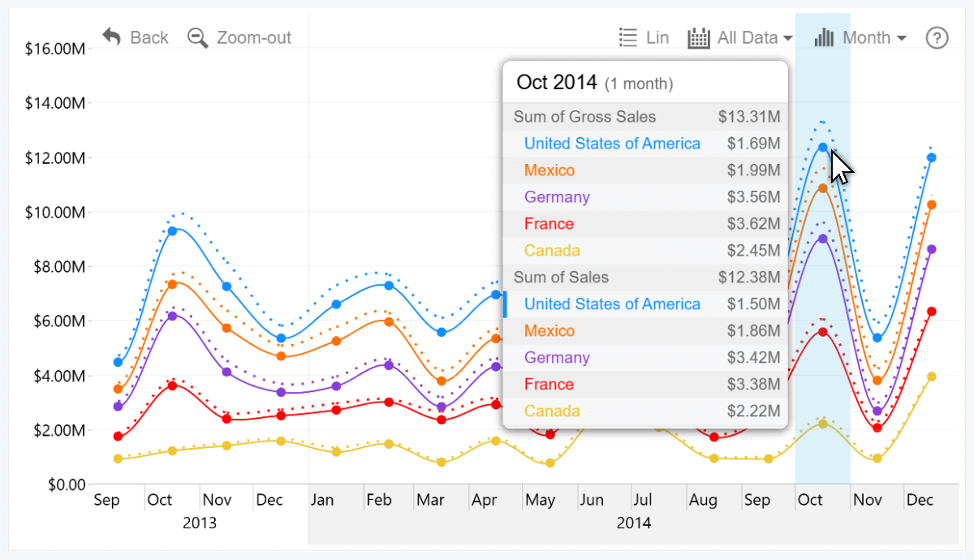
Task: Click France under Sum of Sales
Action: coord(549,384)
